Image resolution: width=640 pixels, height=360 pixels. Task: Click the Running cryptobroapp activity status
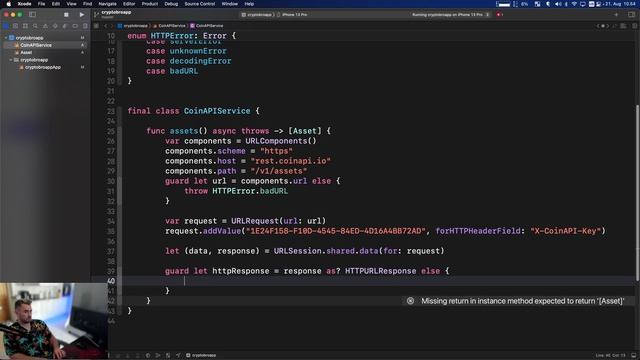point(447,15)
